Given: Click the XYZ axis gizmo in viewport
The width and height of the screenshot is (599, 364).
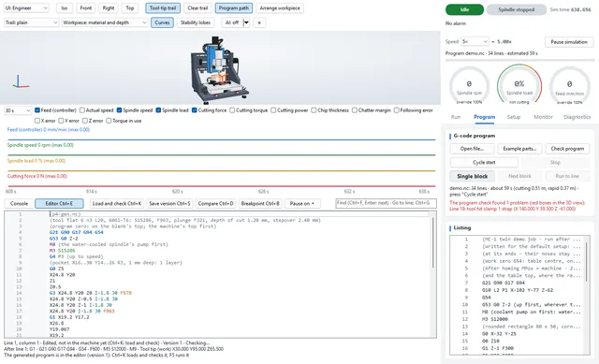Looking at the screenshot, I should pyautogui.click(x=20, y=81).
